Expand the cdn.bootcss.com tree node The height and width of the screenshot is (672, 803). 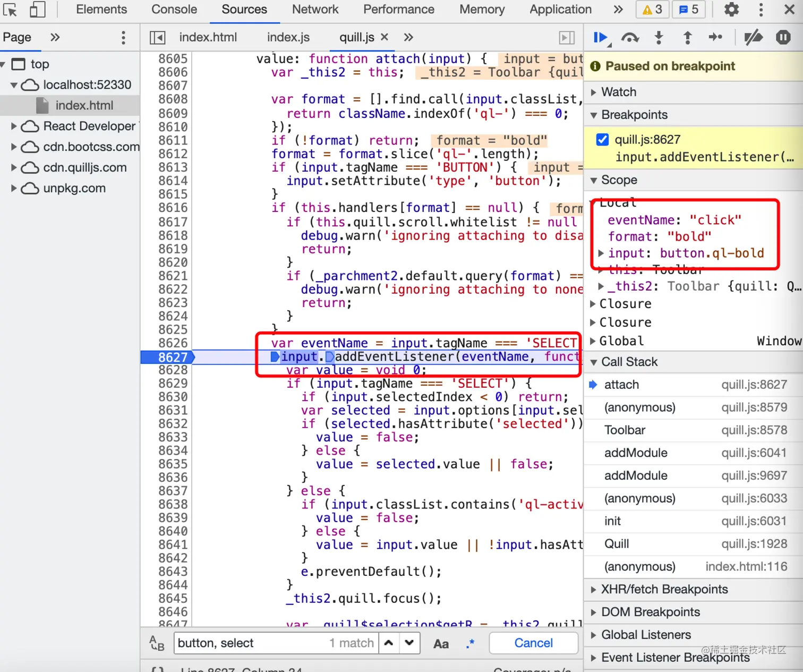tap(14, 147)
